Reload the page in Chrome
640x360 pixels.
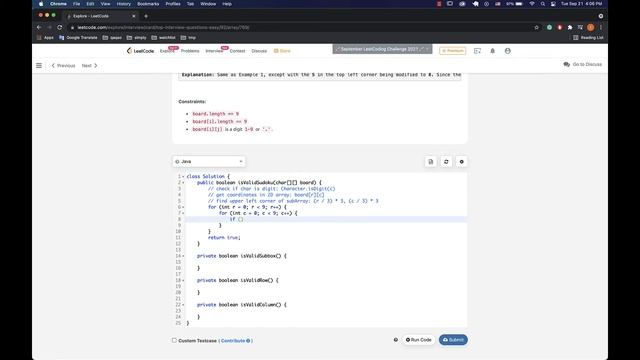60,27
